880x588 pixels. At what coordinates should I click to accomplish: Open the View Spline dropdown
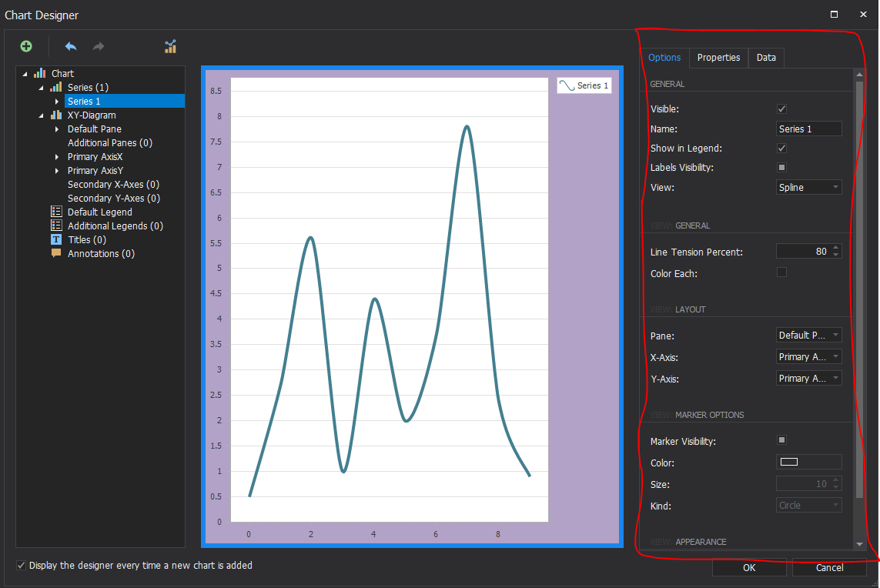click(808, 187)
